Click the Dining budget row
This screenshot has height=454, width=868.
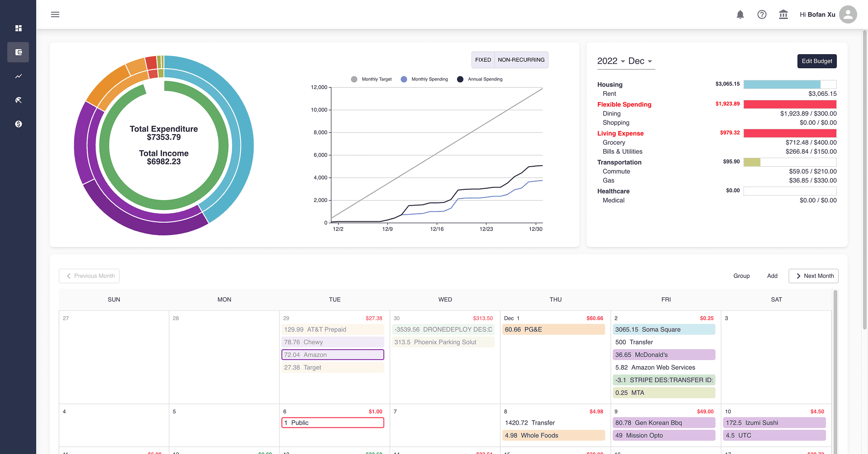tap(717, 113)
